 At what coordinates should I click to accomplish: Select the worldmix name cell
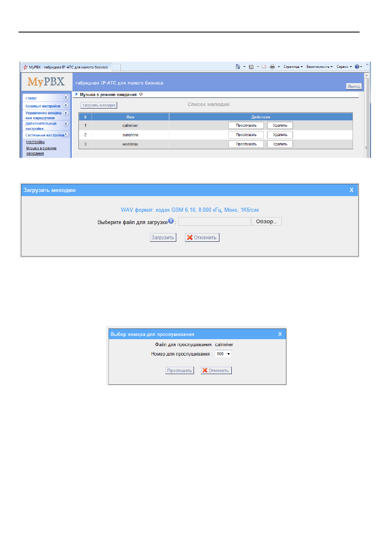pyautogui.click(x=130, y=144)
